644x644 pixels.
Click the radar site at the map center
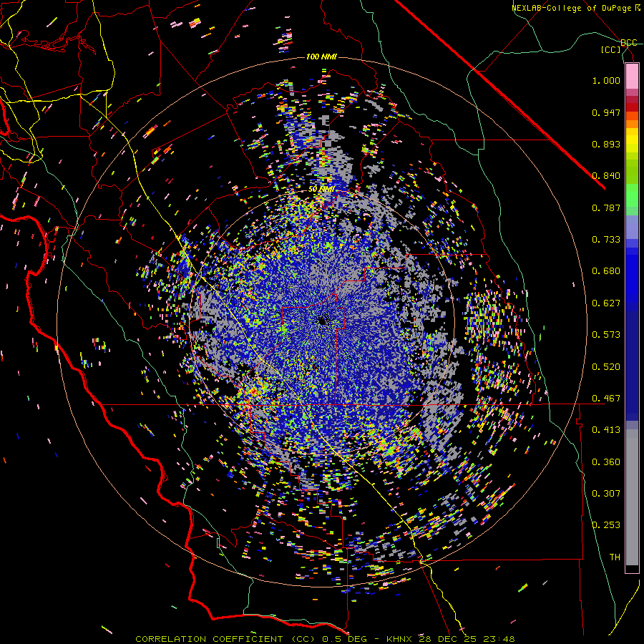click(323, 321)
